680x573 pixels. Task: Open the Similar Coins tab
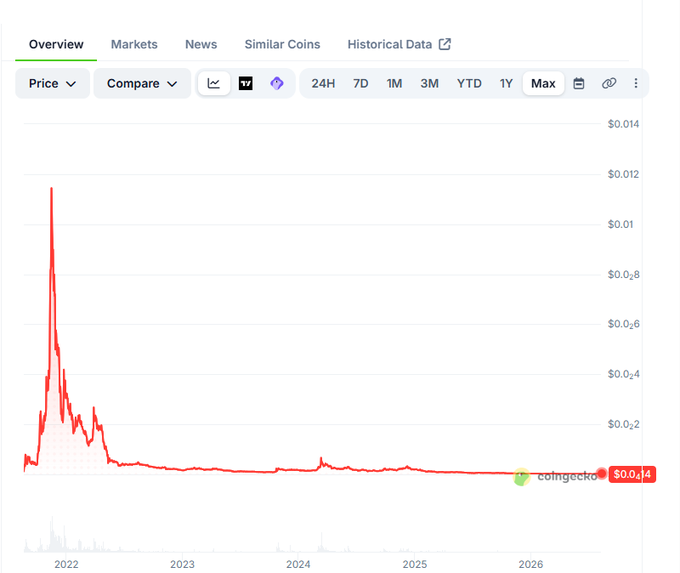(282, 44)
